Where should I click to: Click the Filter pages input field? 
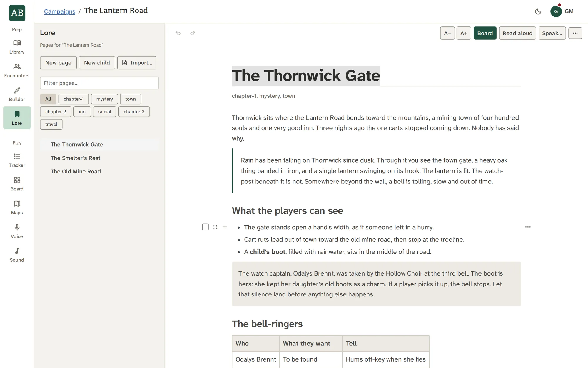99,83
